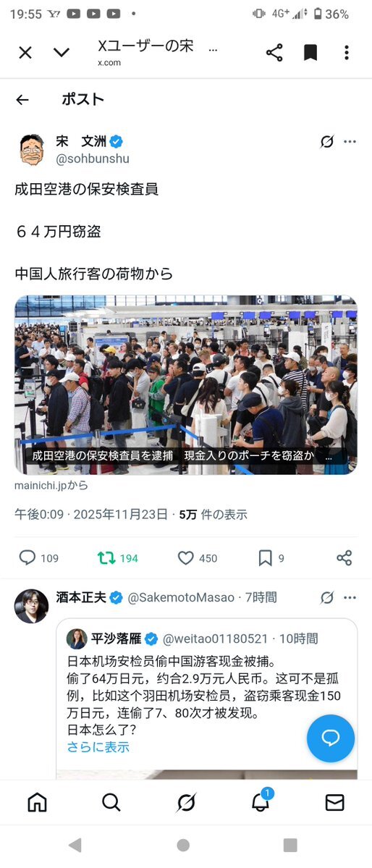Tap the share icon under the post stats
Viewport: 372px width, 868px height.
[344, 557]
